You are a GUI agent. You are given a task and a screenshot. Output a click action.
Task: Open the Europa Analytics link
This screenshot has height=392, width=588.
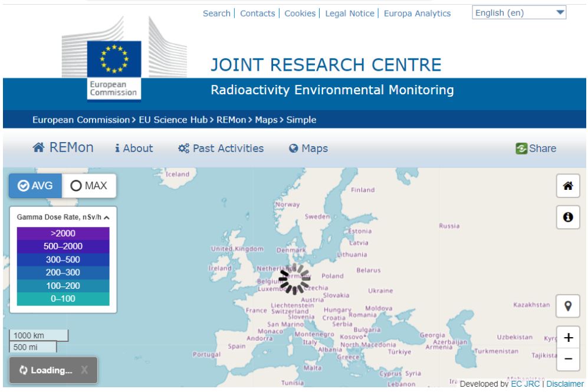418,14
